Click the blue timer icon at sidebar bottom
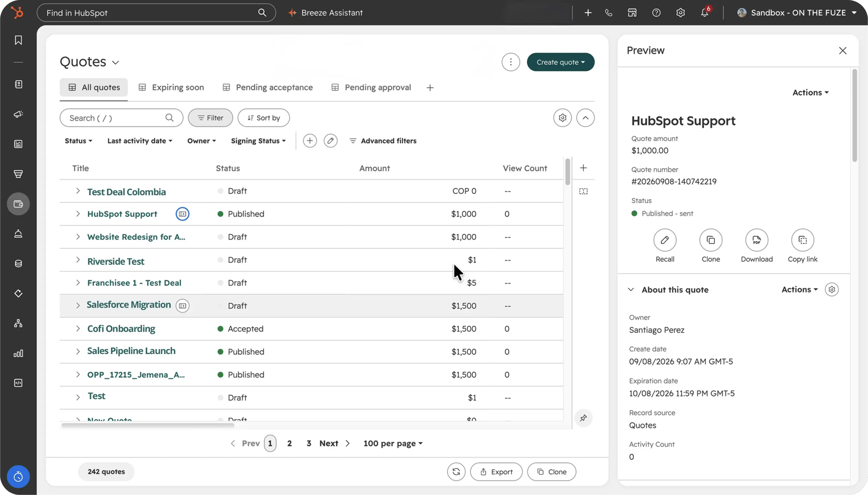Image resolution: width=868 pixels, height=495 pixels. (x=18, y=477)
